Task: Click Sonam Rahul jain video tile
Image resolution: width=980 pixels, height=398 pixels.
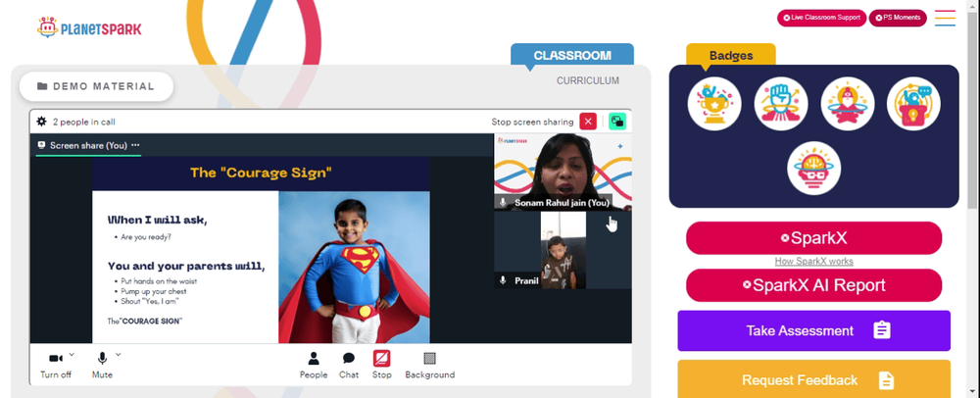Action: click(x=563, y=172)
